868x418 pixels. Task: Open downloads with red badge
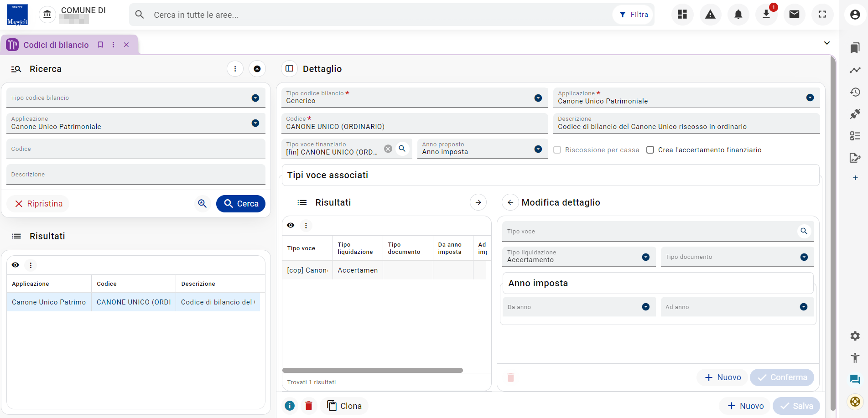click(766, 15)
